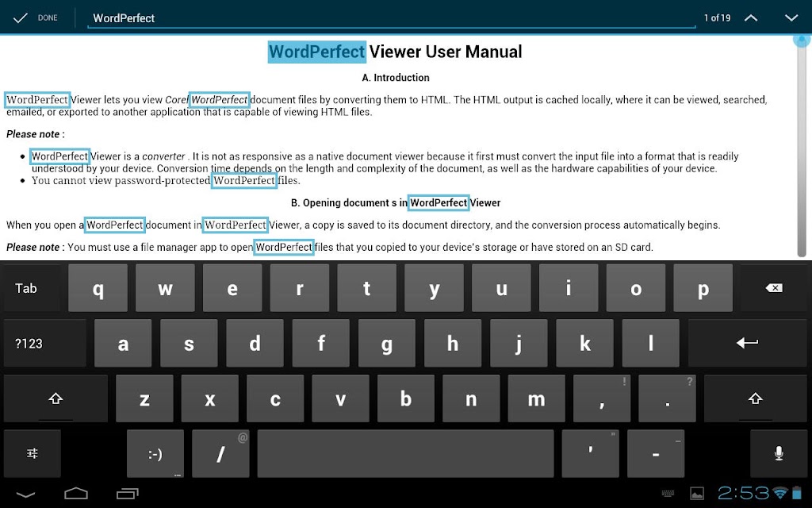This screenshot has width=812, height=508.
Task: Tap the v key
Action: point(340,398)
